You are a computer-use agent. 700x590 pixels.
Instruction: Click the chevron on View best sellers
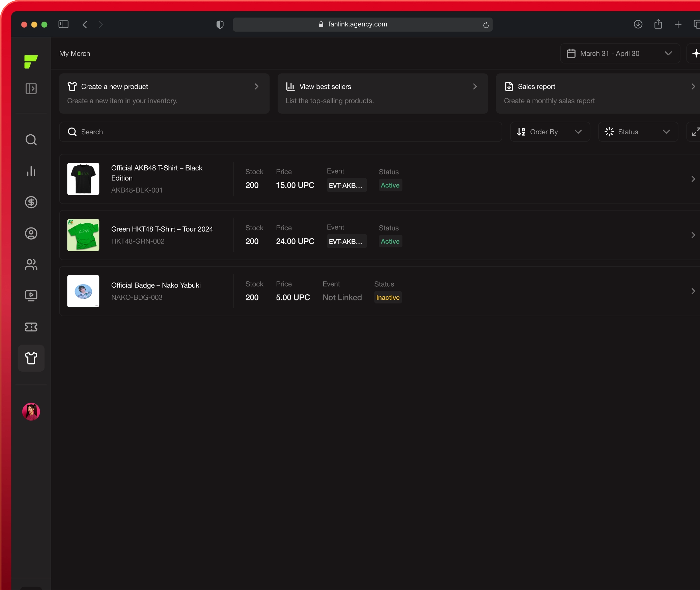(x=475, y=87)
